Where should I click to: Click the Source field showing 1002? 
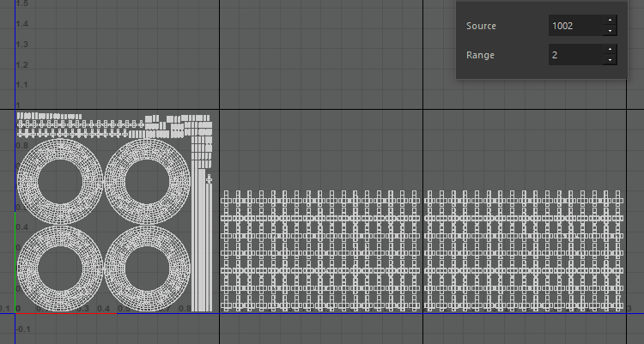(575, 26)
